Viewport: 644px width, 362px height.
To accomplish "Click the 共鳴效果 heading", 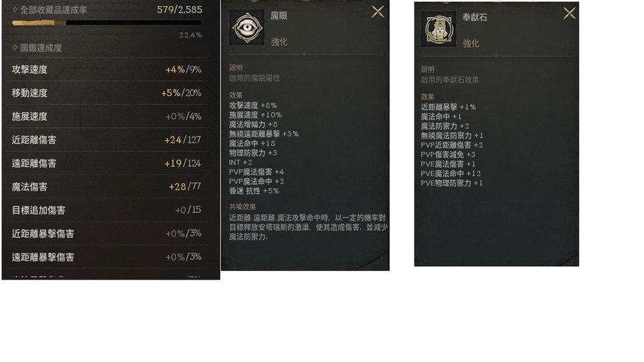I will click(x=242, y=206).
